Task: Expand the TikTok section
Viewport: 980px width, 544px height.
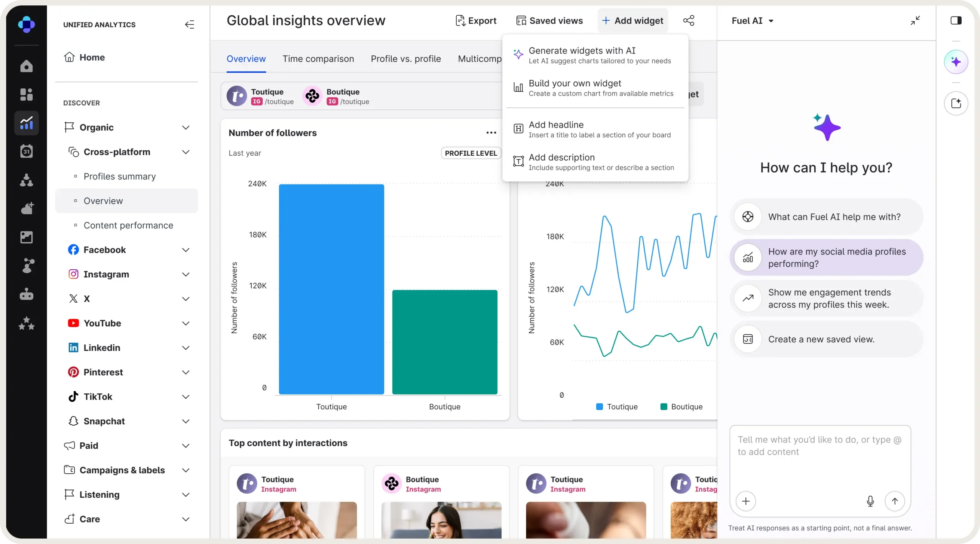Action: pyautogui.click(x=186, y=397)
